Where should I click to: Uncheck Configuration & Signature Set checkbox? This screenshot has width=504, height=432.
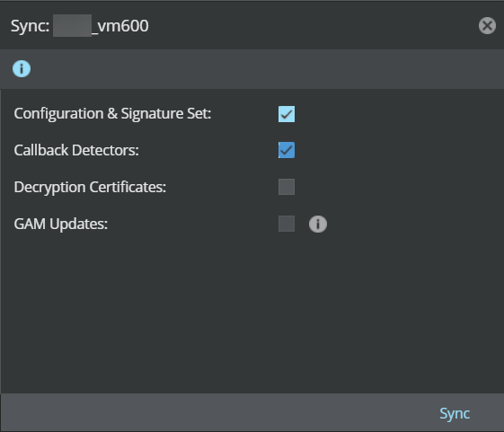287,114
